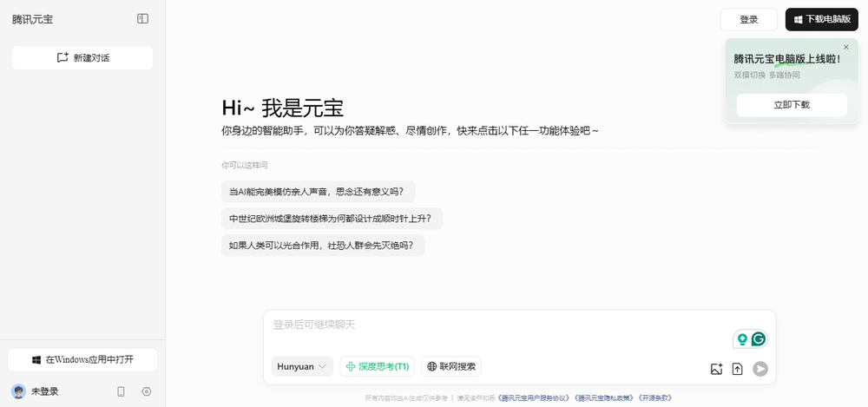Click the green lightbulb extension icon

point(742,339)
